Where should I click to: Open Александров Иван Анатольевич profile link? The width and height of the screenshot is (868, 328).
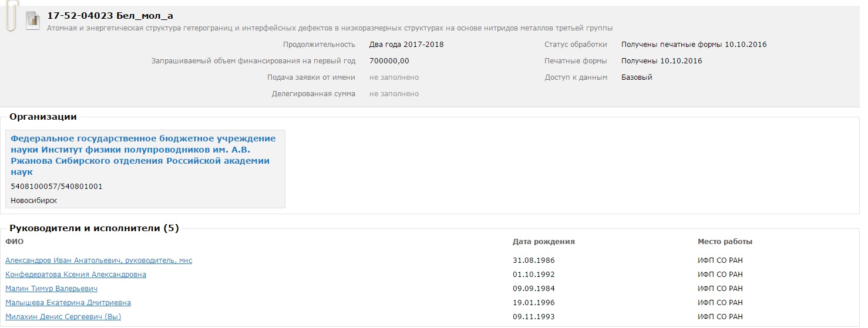99,261
